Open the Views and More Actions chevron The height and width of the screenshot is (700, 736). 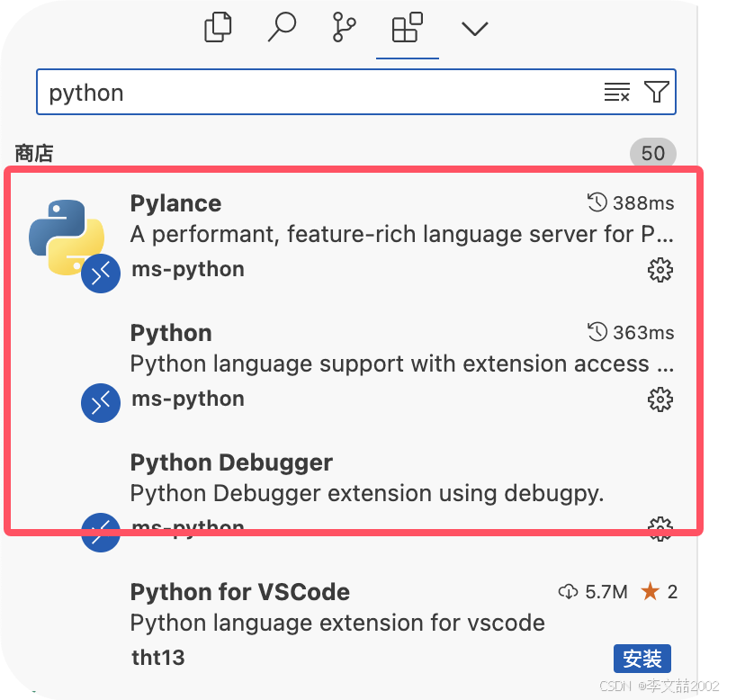tap(474, 27)
